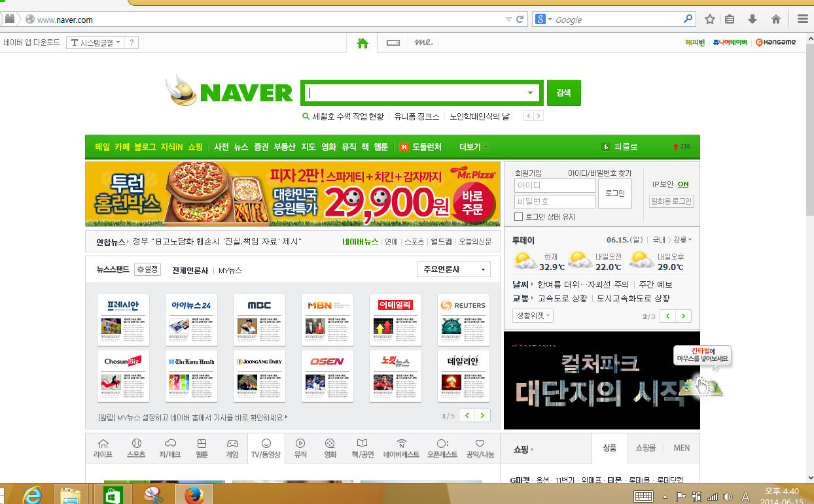Click the Hangame link at top right

[x=776, y=42]
